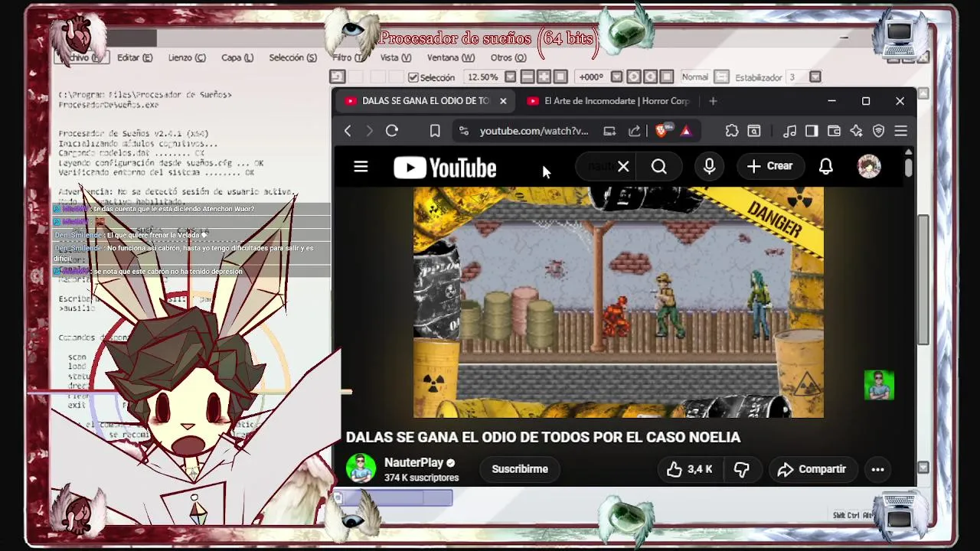This screenshot has height=551, width=980.
Task: Close the 'DALAS SE GANA EL ODIO' tab
Action: coord(503,101)
